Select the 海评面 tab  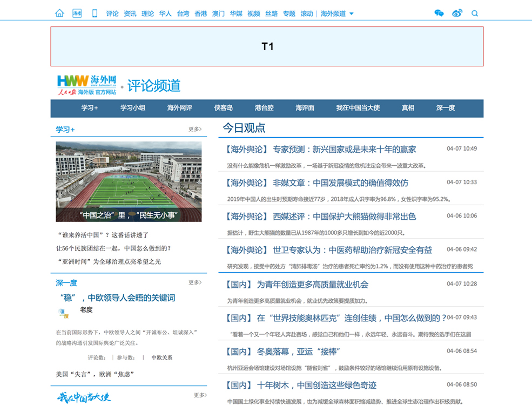(305, 108)
